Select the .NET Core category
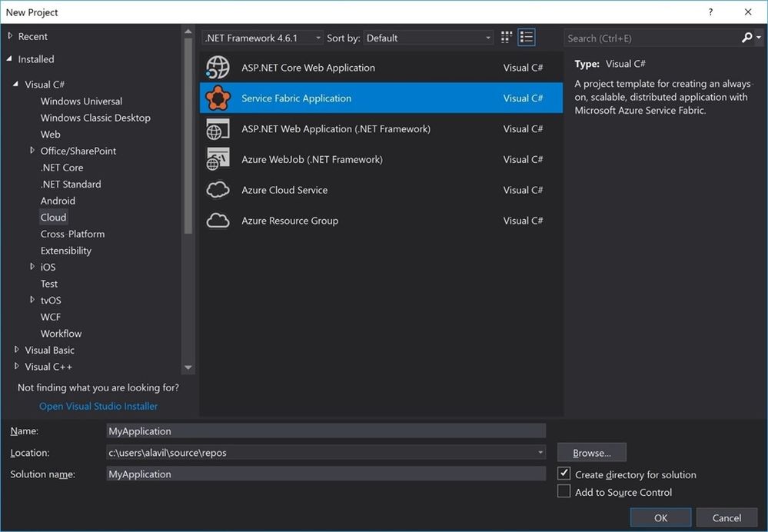Viewport: 768px width, 532px height. [x=62, y=168]
